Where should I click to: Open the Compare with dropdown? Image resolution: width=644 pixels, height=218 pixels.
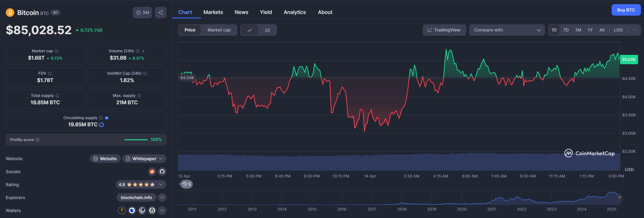pyautogui.click(x=507, y=30)
